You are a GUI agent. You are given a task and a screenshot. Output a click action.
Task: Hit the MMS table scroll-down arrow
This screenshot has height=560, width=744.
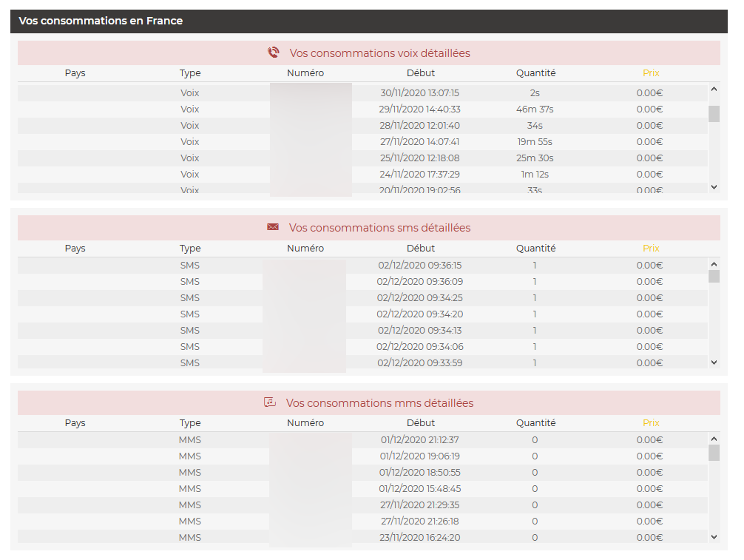coord(714,537)
